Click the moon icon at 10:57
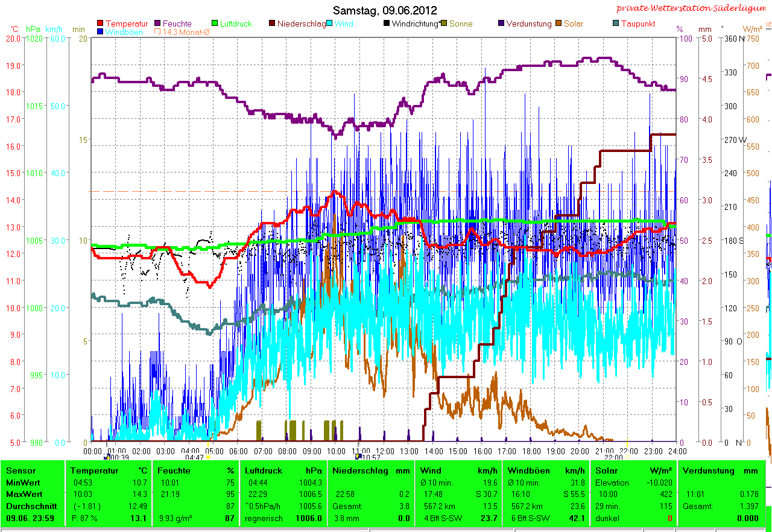Viewport: 772px width, 532px height. pos(358,457)
